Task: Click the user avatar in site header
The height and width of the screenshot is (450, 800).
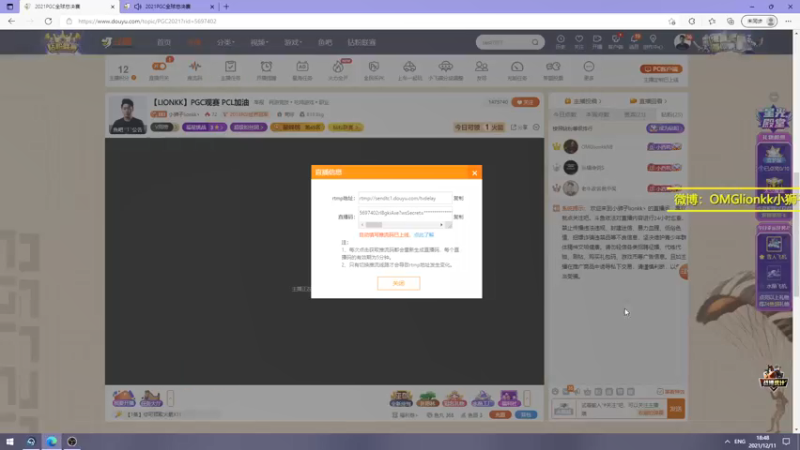Action: (x=682, y=42)
